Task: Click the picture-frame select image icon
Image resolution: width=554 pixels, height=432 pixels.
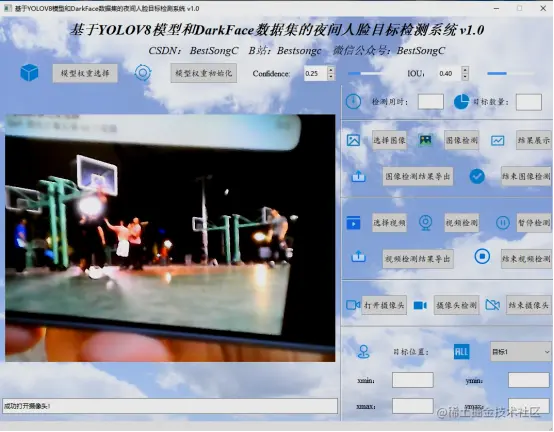Action: pyautogui.click(x=353, y=140)
